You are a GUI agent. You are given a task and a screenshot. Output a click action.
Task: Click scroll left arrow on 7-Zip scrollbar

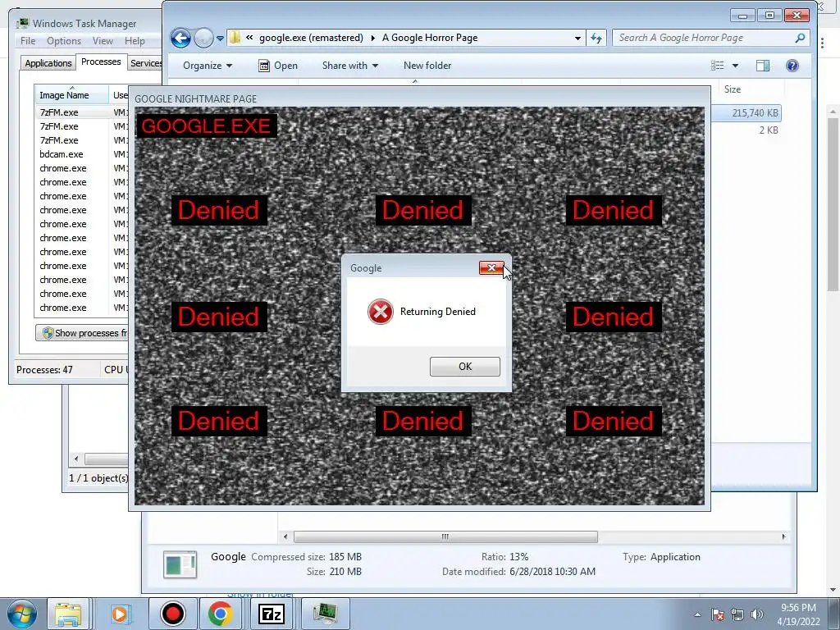pyautogui.click(x=285, y=536)
